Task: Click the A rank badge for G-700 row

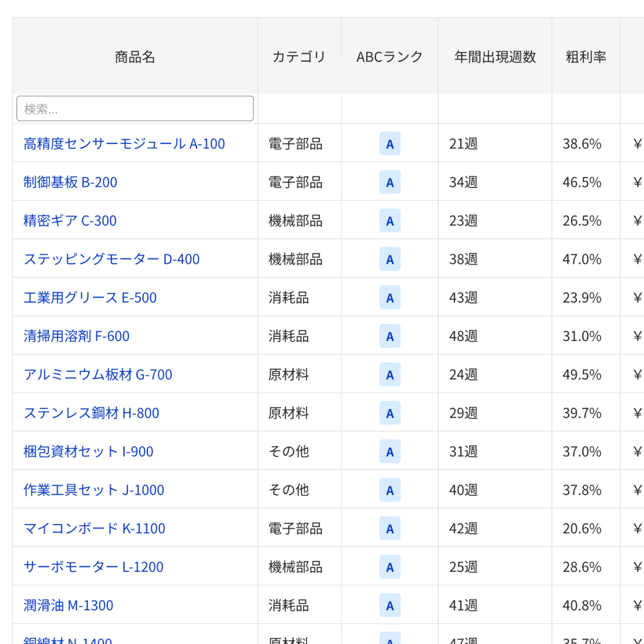Action: pyautogui.click(x=390, y=375)
